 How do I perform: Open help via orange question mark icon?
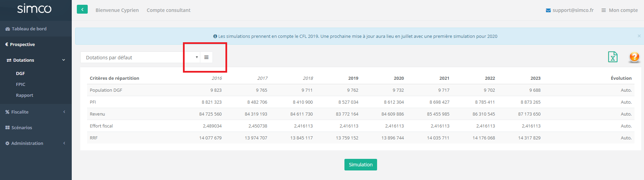(x=634, y=57)
